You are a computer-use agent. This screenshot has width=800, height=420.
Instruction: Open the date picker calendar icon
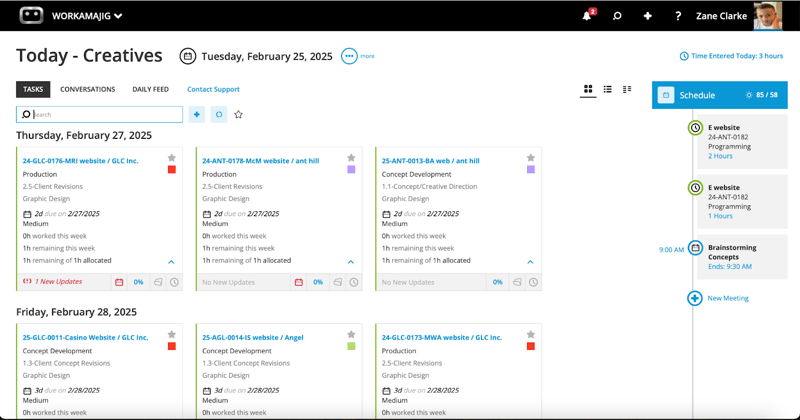(187, 57)
